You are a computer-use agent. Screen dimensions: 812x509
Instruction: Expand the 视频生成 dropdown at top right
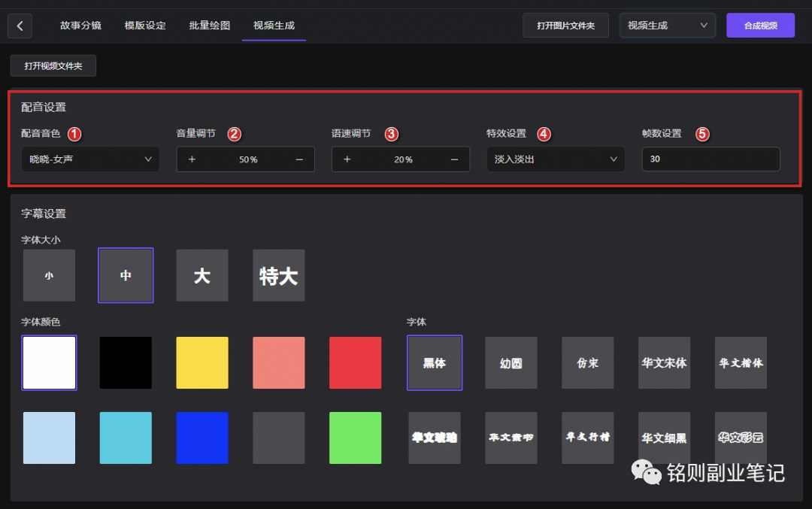(x=666, y=25)
